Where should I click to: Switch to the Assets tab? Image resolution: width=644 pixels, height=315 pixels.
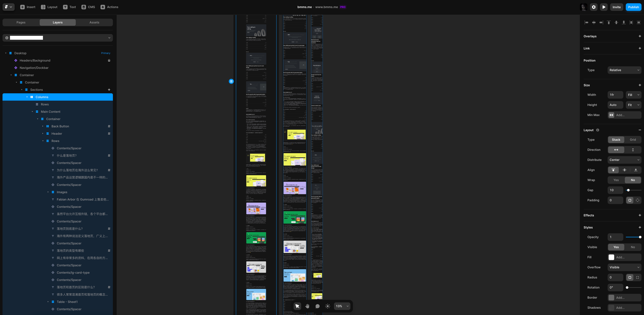94,22
